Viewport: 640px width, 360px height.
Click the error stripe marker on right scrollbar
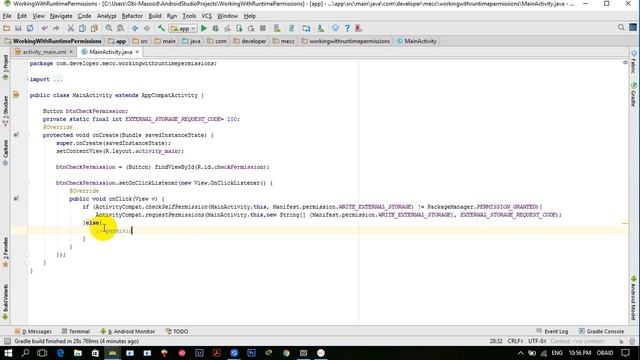[x=625, y=223]
